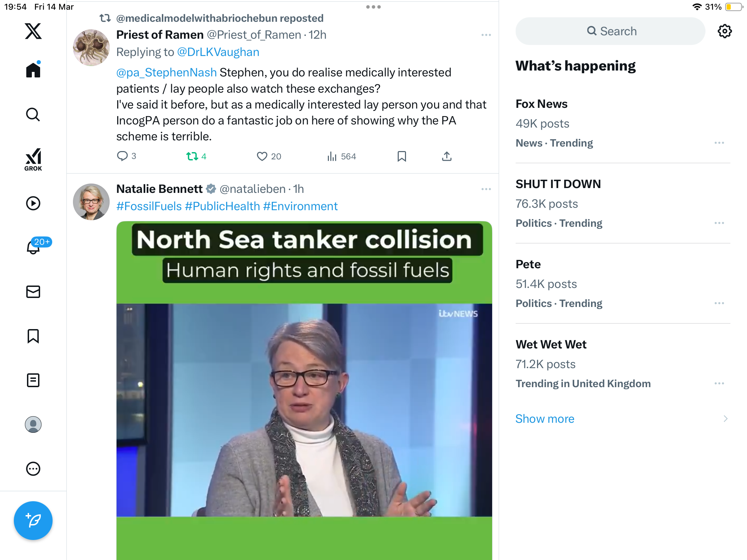Tap the compose post button

pyautogui.click(x=33, y=521)
